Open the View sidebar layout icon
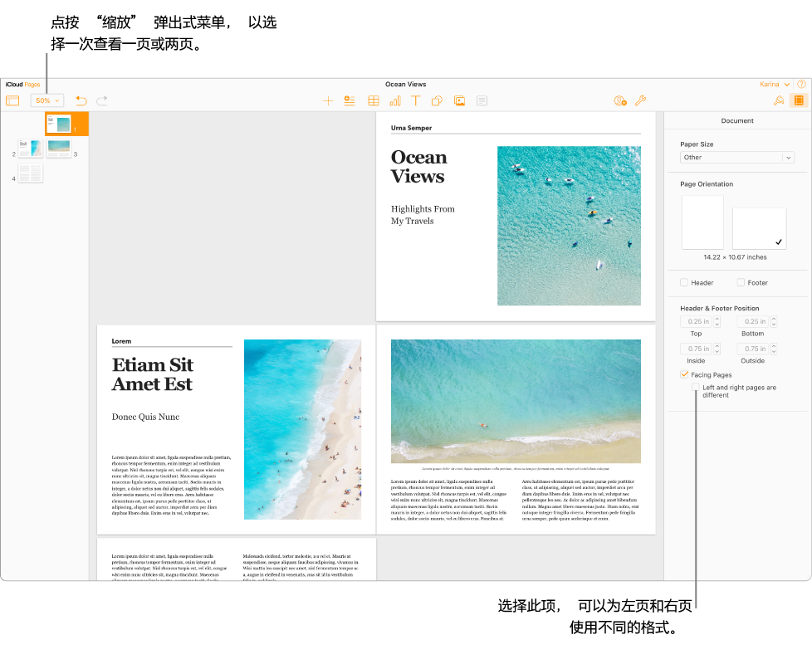The width and height of the screenshot is (812, 664). (x=12, y=100)
